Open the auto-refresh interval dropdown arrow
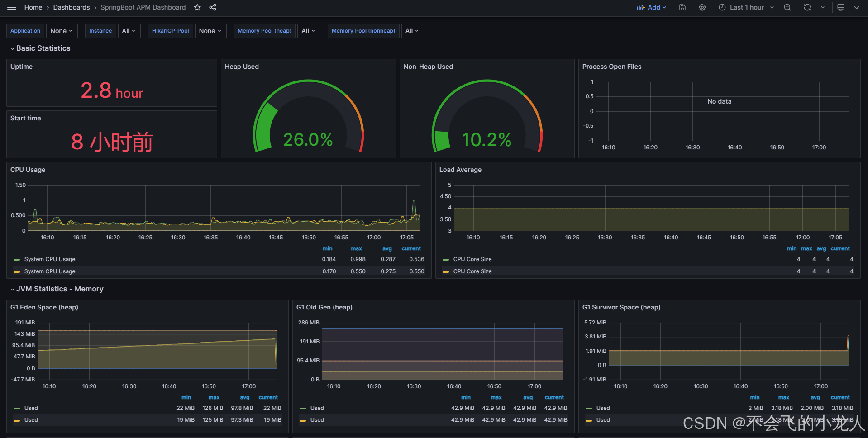Image resolution: width=868 pixels, height=438 pixels. pos(823,7)
